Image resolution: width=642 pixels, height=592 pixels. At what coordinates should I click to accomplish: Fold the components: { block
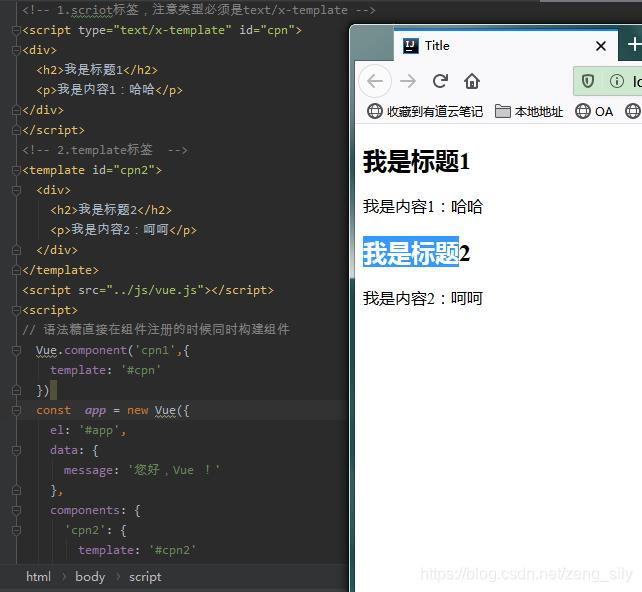(x=16, y=511)
